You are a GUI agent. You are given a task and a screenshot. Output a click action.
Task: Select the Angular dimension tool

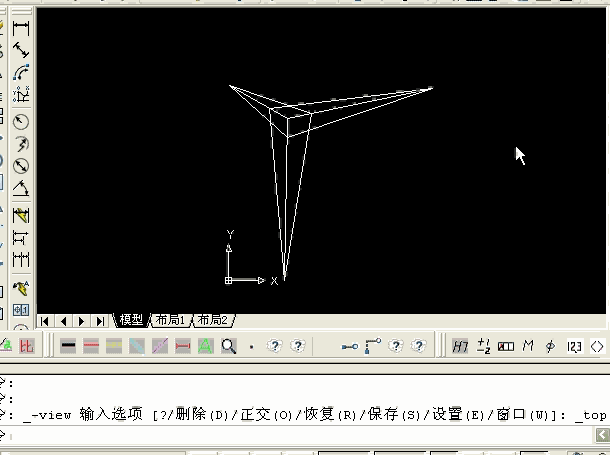pyautogui.click(x=21, y=188)
